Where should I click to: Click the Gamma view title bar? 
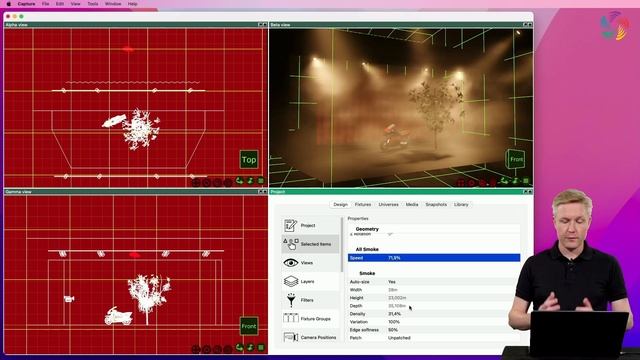(136, 191)
